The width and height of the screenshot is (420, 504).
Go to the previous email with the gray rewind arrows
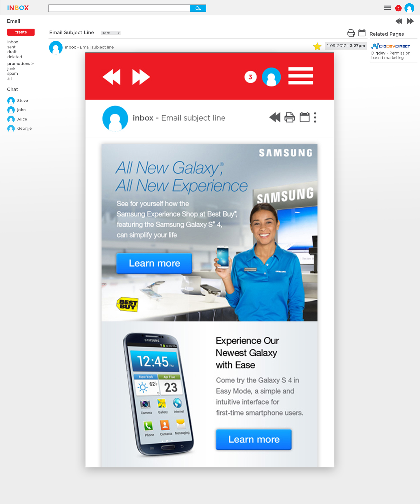[399, 21]
